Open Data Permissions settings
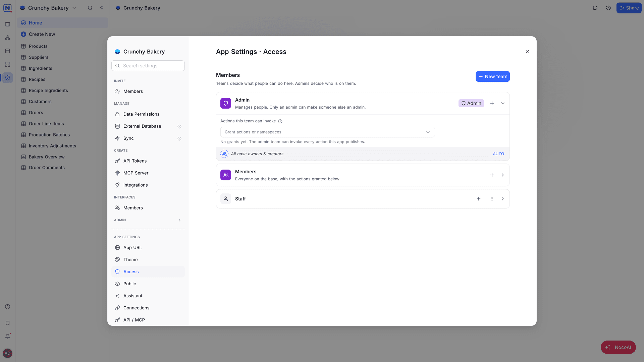This screenshot has width=644, height=362. click(148, 114)
